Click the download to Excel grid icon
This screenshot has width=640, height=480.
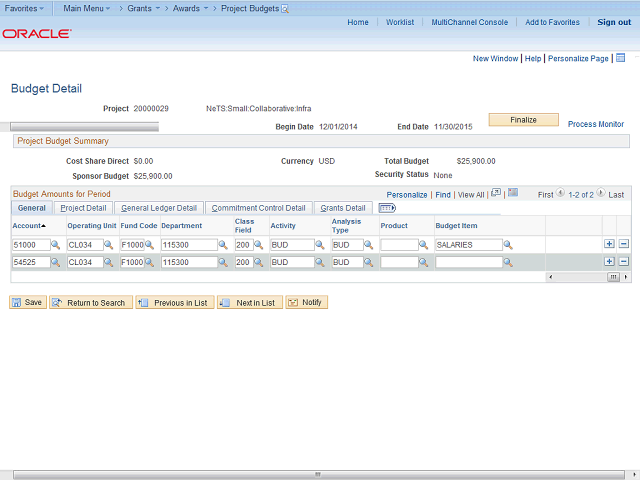tap(513, 193)
